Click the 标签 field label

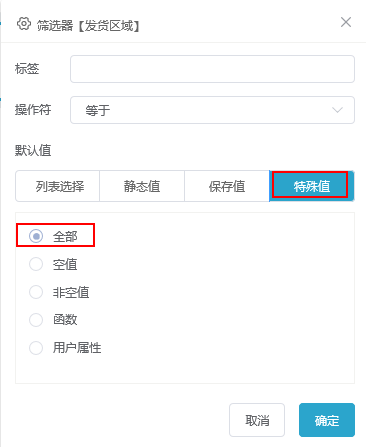27,69
